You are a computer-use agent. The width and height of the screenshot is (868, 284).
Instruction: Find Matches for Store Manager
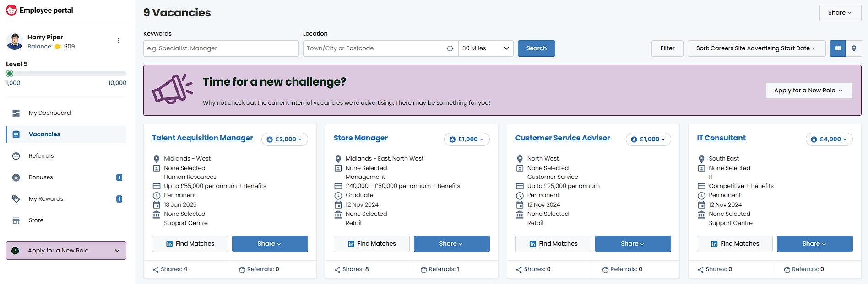click(x=372, y=244)
